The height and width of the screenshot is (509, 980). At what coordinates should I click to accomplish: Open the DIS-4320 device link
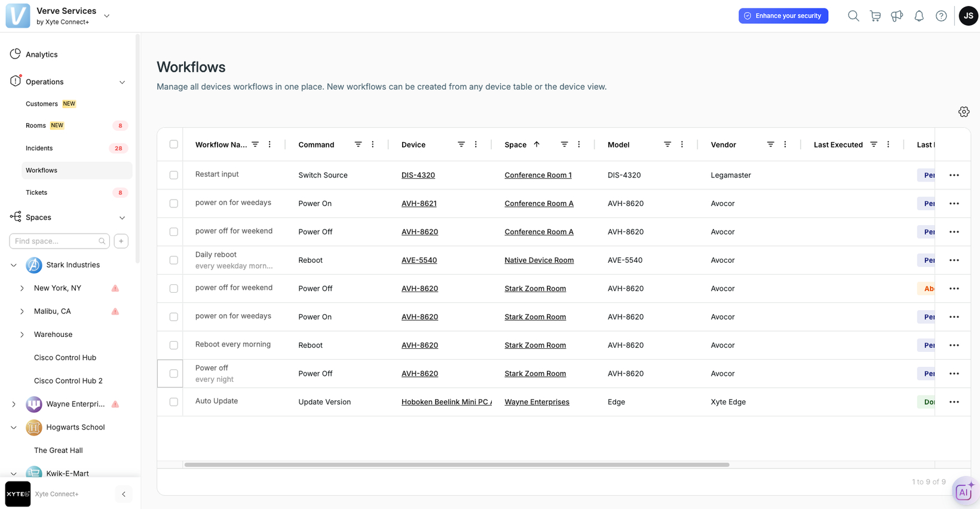pyautogui.click(x=418, y=175)
